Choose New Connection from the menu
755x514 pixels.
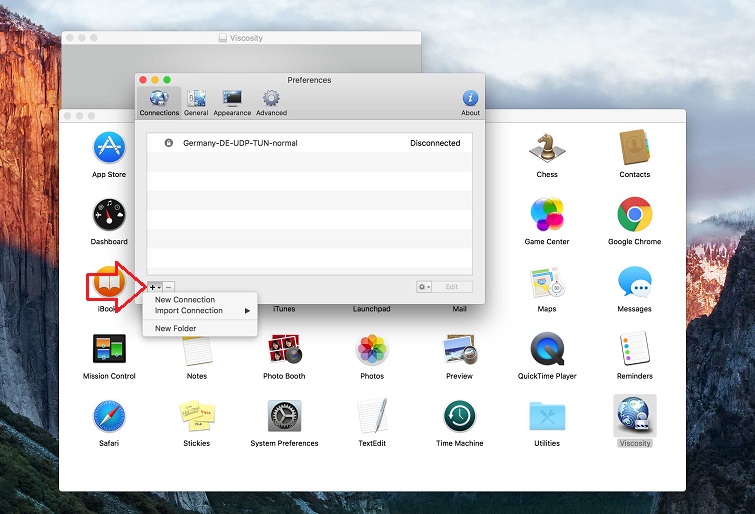[x=185, y=300]
